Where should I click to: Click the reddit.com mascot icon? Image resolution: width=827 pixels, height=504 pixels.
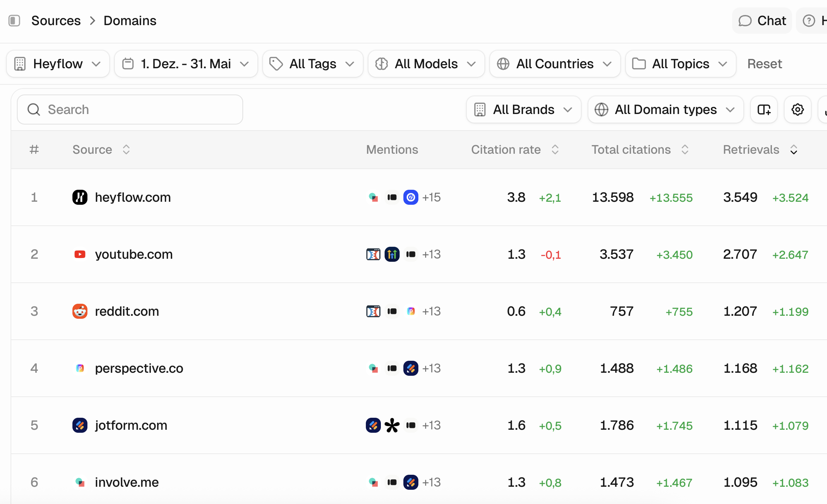(80, 311)
